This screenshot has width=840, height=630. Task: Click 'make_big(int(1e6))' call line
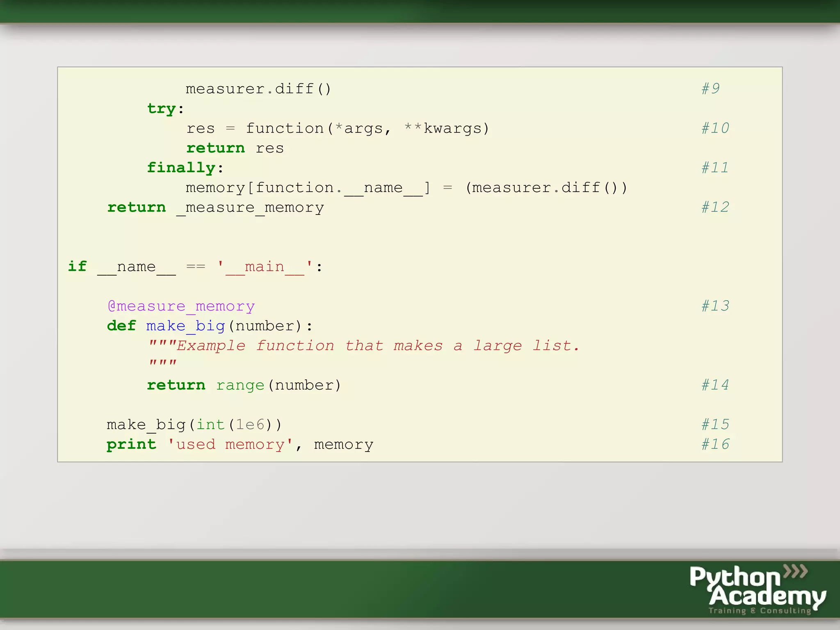[194, 425]
